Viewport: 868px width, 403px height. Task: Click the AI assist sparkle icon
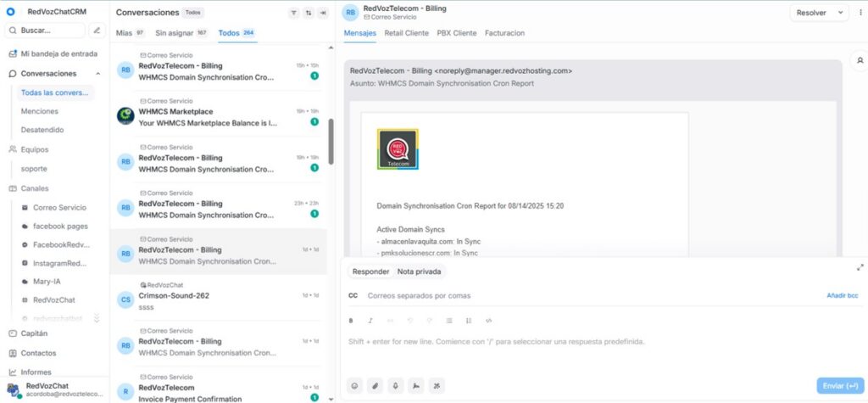point(437,385)
